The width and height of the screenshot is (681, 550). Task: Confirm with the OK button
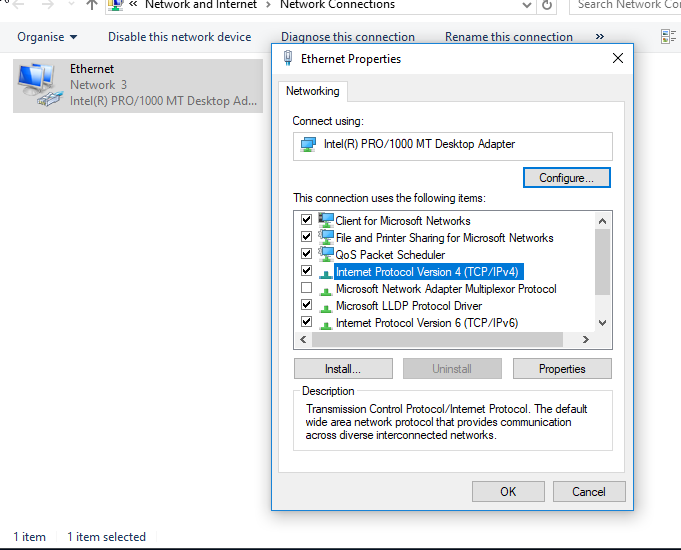(508, 492)
